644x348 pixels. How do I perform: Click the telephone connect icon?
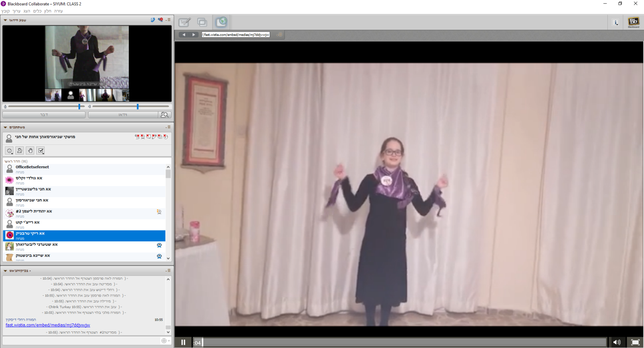(153, 20)
